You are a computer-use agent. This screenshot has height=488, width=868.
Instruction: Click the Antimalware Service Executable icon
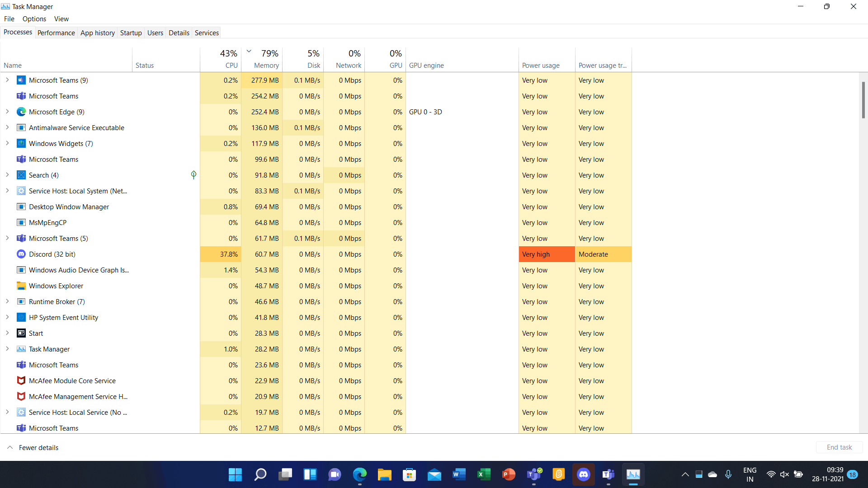21,128
